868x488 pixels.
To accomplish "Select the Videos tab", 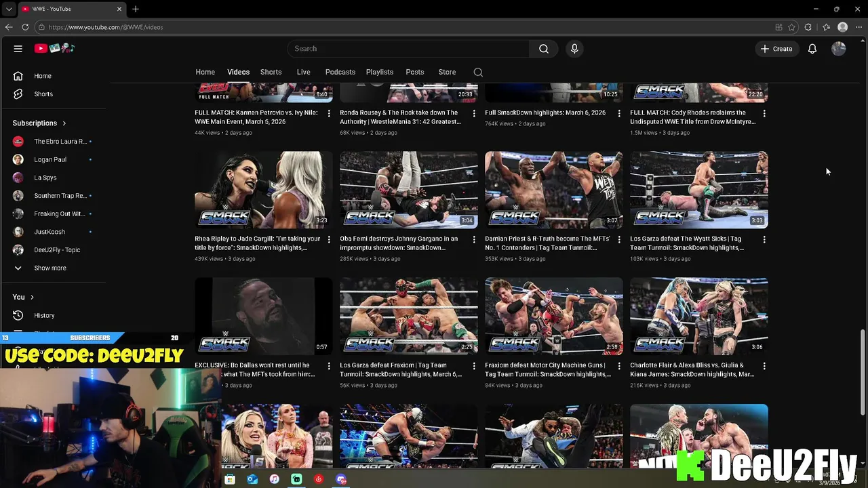I will (x=238, y=72).
